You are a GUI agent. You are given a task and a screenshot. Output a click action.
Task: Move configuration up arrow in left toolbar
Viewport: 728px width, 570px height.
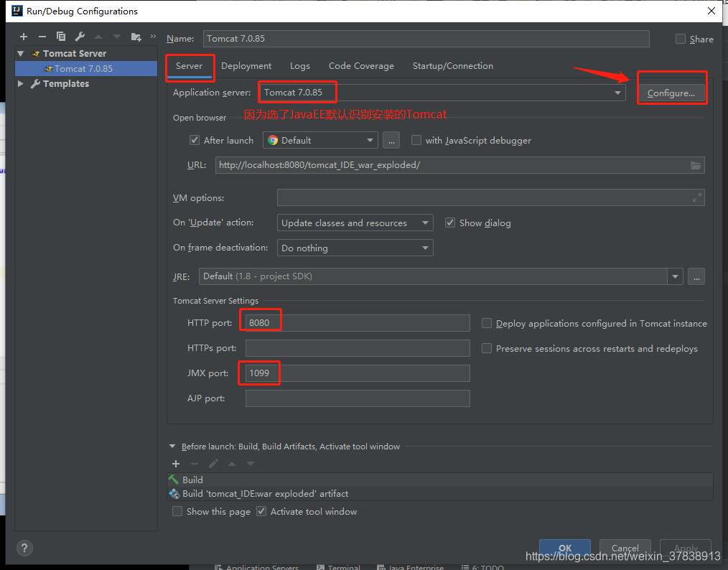(98, 37)
